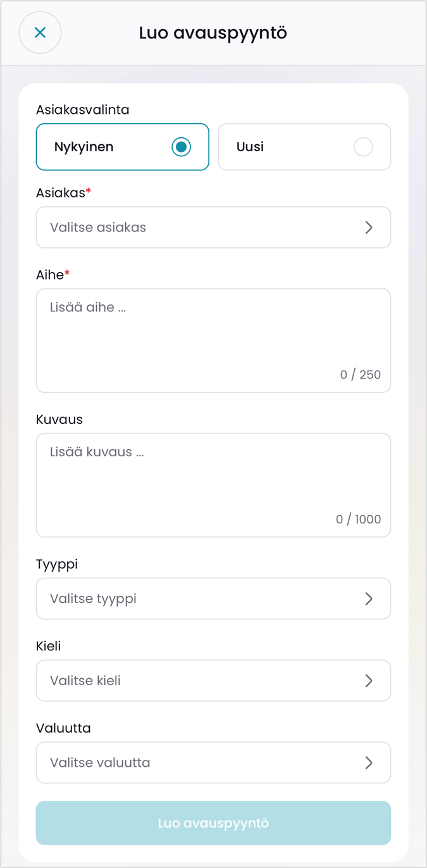
Task: Select the Uusi customer radio option
Action: [x=304, y=147]
